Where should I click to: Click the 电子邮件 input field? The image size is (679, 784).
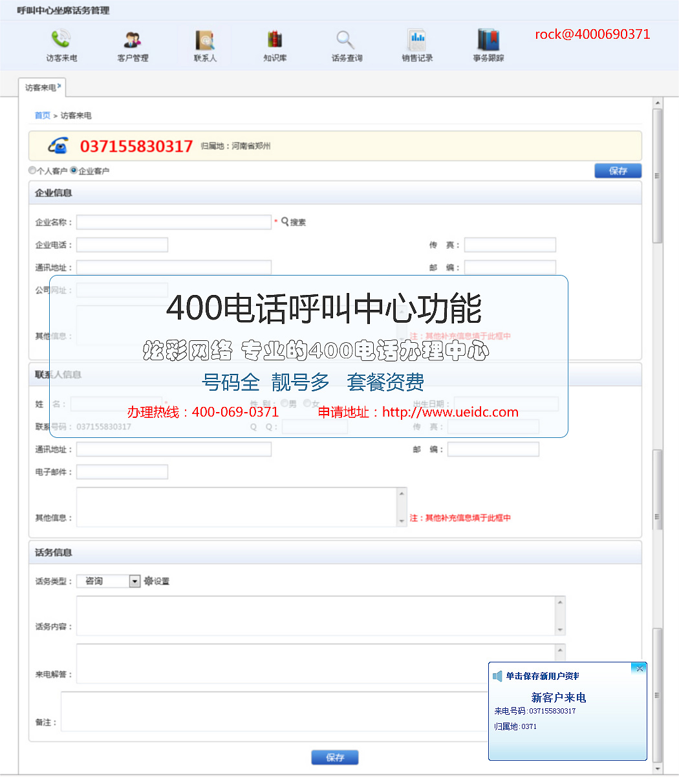pyautogui.click(x=122, y=472)
